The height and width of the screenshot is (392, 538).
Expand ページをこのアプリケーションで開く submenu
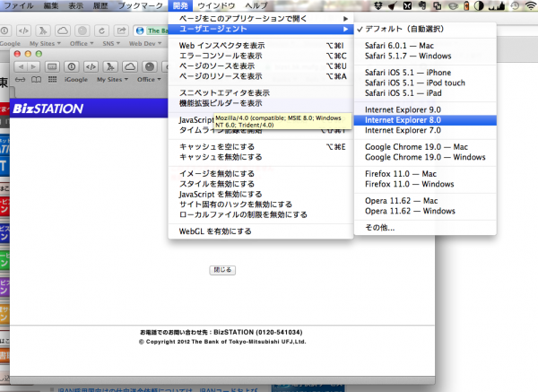click(261, 19)
